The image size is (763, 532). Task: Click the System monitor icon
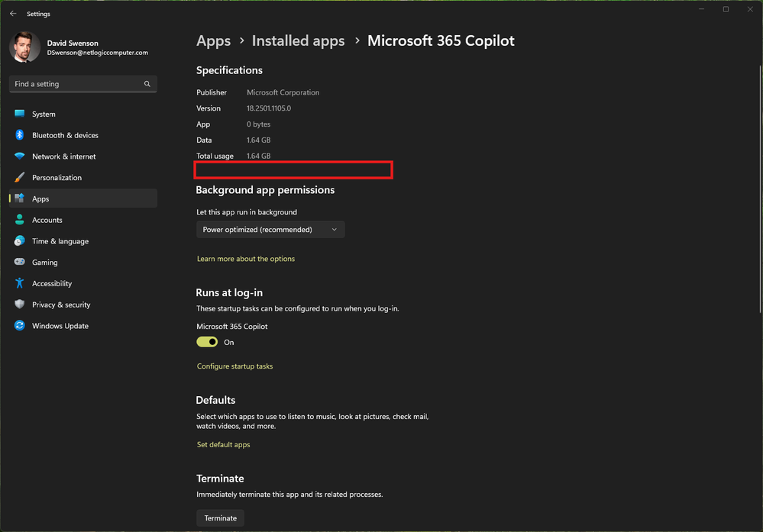[x=19, y=114]
